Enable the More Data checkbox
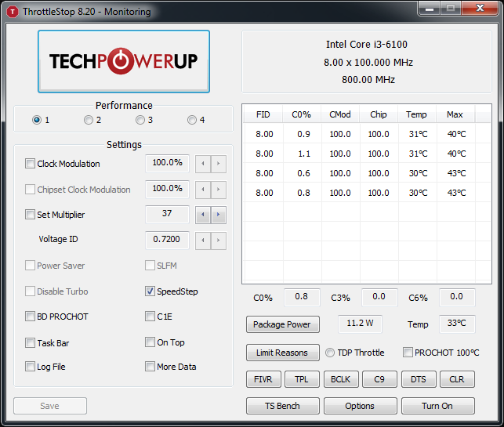 (150, 366)
